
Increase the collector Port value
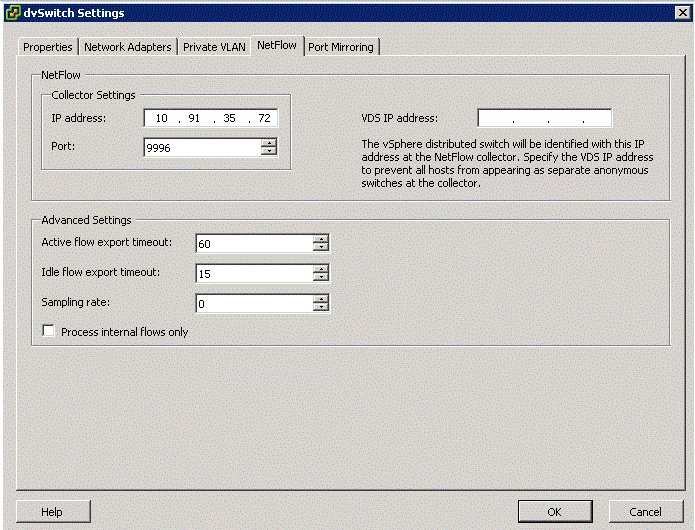tap(269, 143)
